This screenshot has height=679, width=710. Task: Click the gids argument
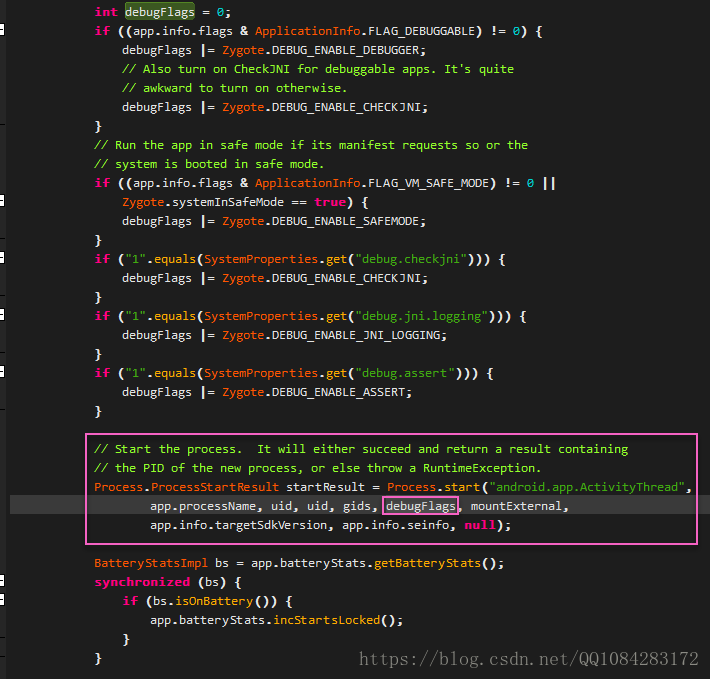pos(357,507)
